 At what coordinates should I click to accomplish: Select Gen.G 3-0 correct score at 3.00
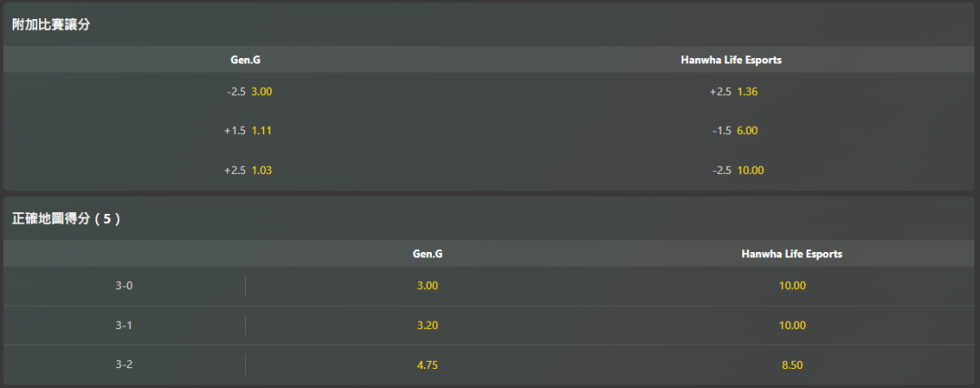(427, 286)
